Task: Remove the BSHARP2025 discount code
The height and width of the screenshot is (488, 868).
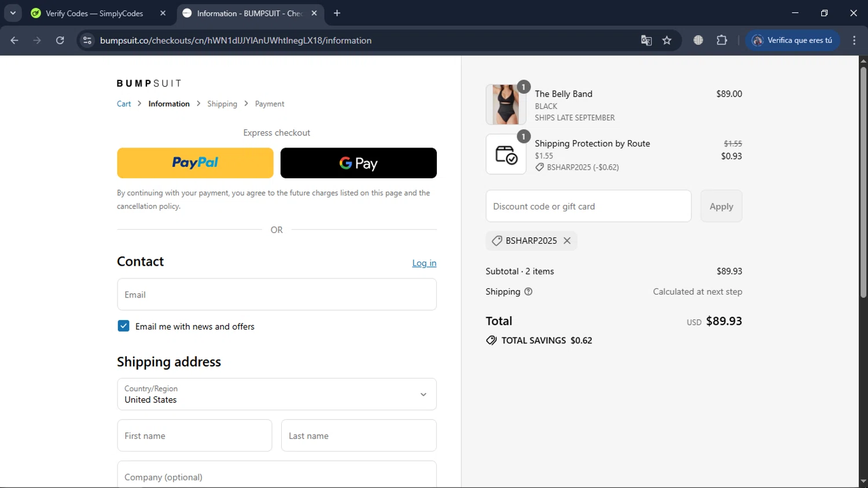Action: [567, 240]
